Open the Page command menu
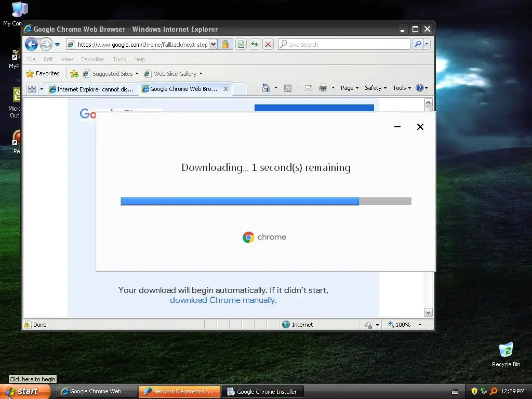532x399 pixels. click(x=350, y=88)
